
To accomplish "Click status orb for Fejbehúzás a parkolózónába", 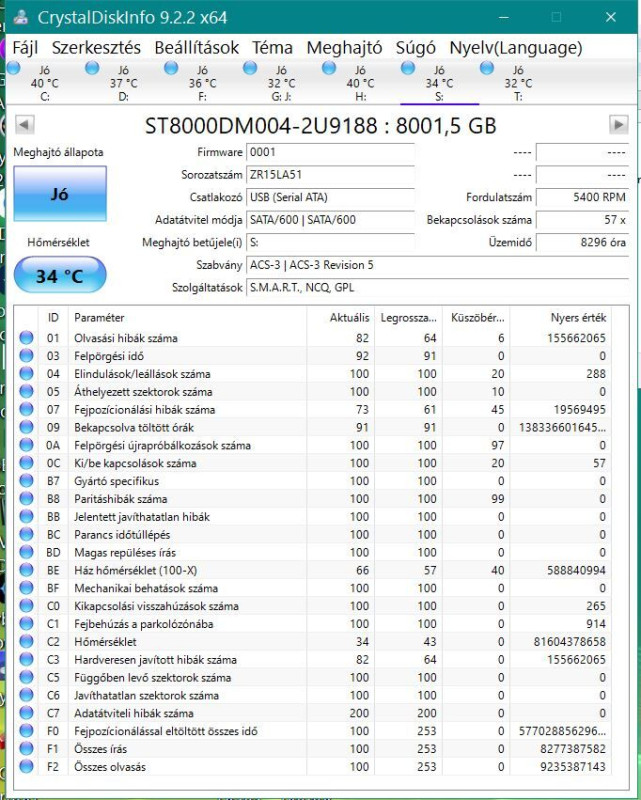I will 26,623.
